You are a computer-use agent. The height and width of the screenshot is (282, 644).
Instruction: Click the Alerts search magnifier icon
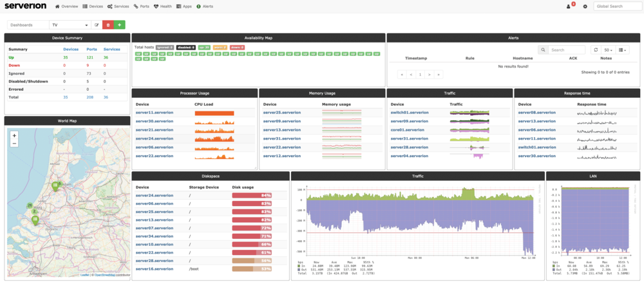(x=544, y=50)
